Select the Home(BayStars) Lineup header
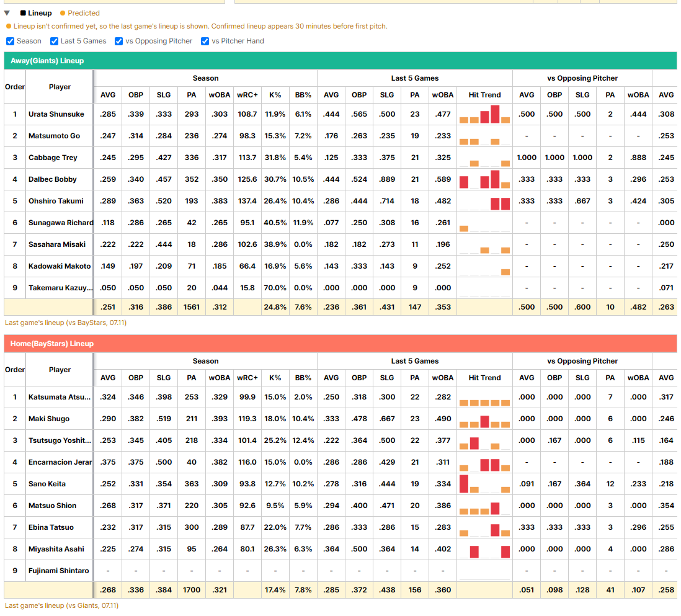 point(340,344)
